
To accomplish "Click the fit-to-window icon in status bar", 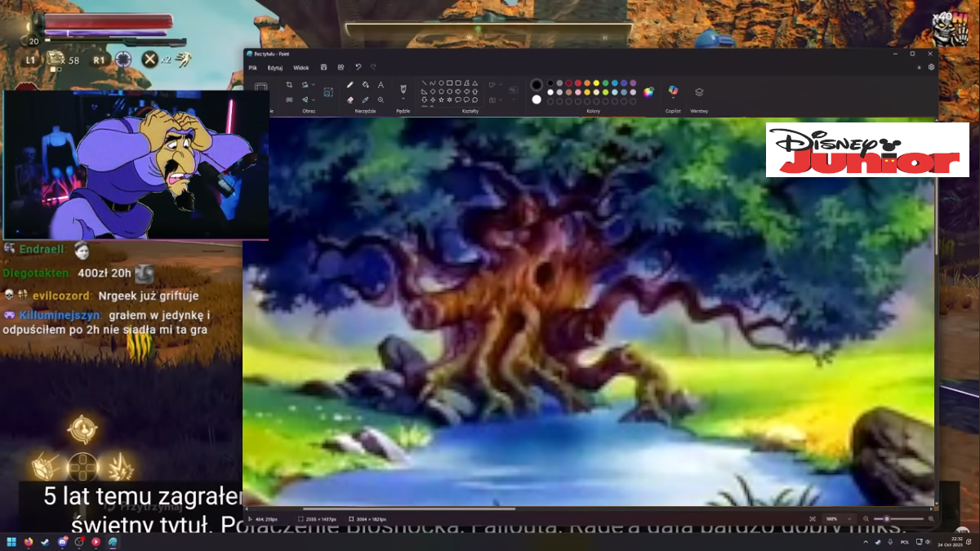I will pyautogui.click(x=813, y=518).
